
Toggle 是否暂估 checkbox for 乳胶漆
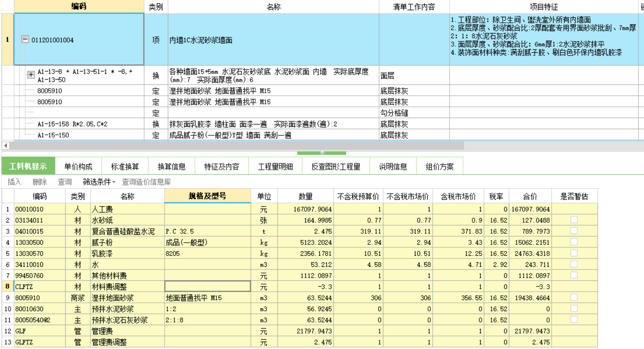pyautogui.click(x=574, y=253)
